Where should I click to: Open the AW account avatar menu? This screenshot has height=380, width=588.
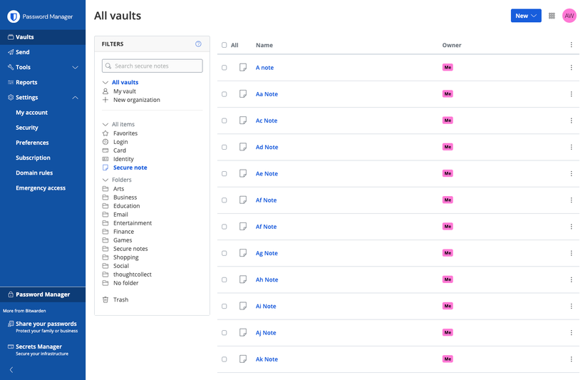click(569, 16)
